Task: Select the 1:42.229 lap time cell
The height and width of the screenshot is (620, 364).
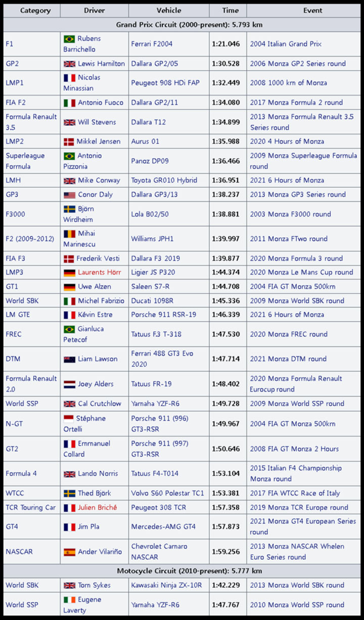Action: click(x=227, y=586)
